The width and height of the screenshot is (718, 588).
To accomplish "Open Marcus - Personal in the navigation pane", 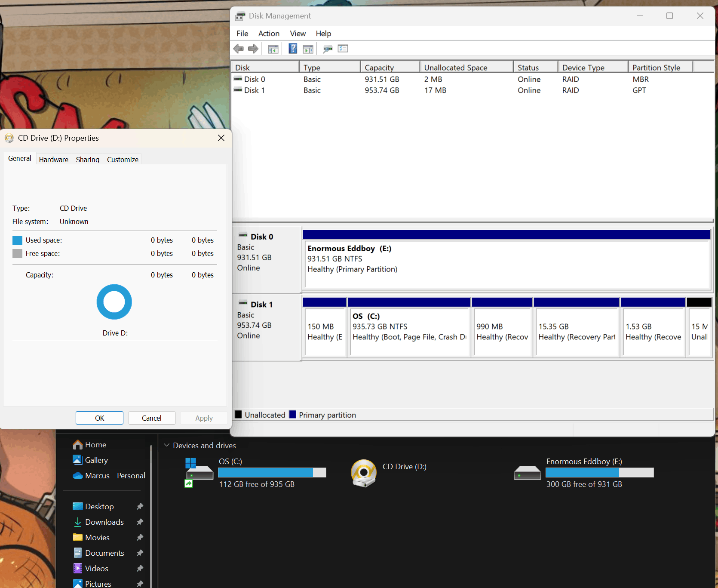I will click(x=114, y=475).
